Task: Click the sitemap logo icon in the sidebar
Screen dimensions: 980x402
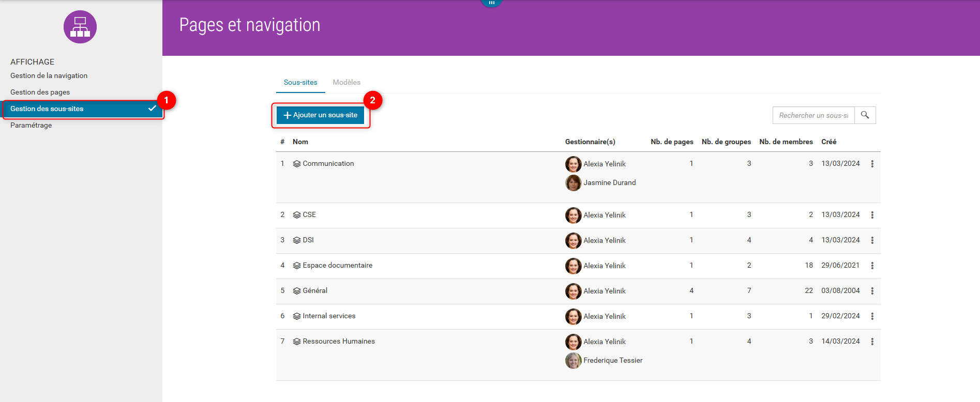Action: (80, 27)
